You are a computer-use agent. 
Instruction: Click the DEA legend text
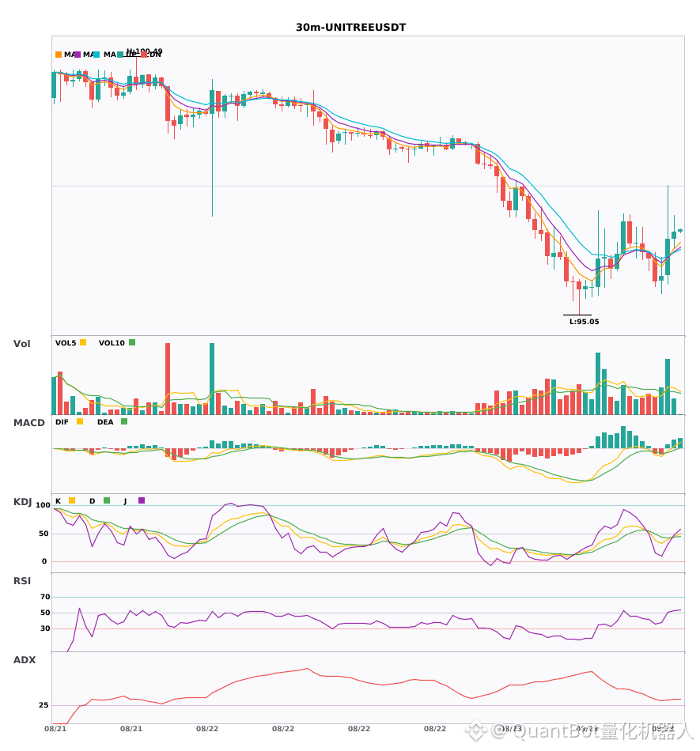click(x=105, y=422)
